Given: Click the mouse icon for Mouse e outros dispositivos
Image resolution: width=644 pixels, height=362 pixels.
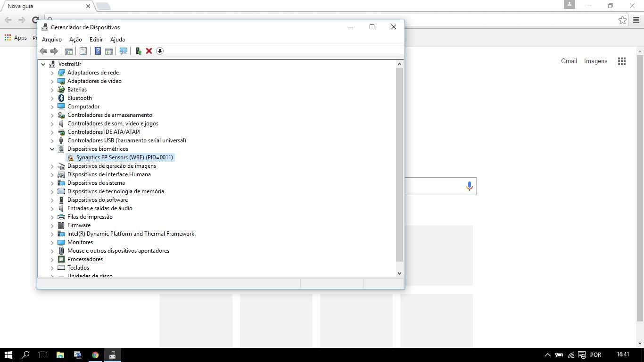Looking at the screenshot, I should coord(61,251).
